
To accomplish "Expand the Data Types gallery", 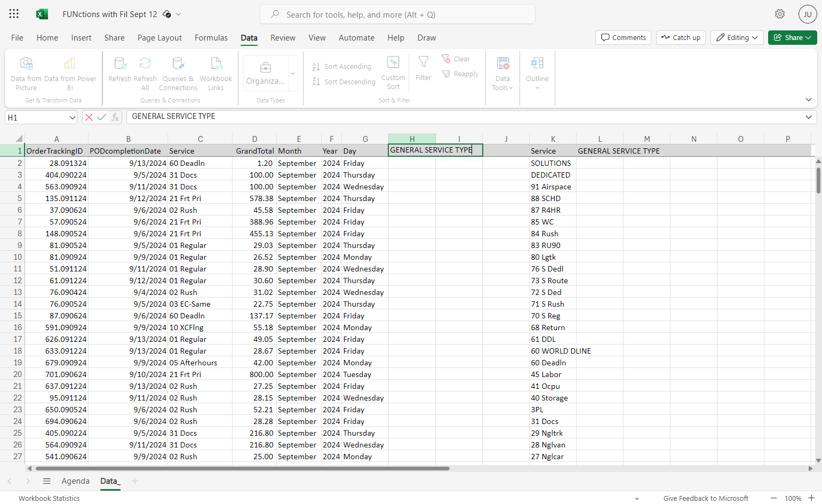I will [293, 73].
